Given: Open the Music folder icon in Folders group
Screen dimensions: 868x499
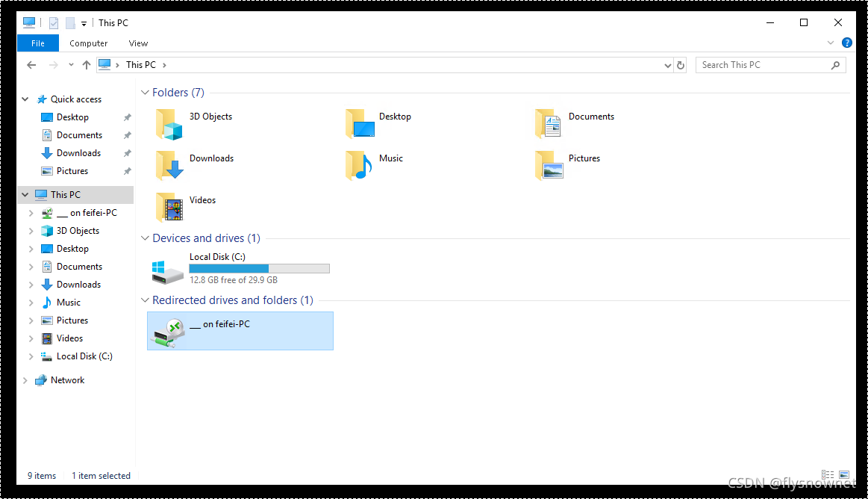Looking at the screenshot, I should 359,166.
